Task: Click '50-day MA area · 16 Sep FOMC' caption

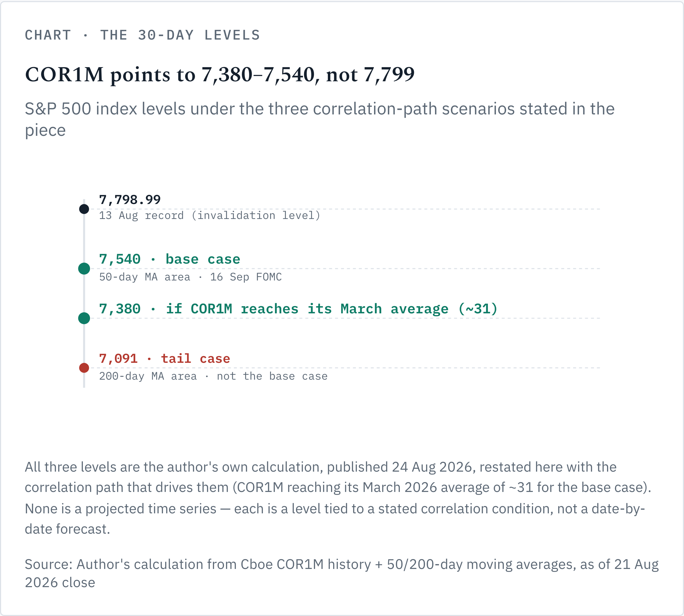Action: click(191, 277)
